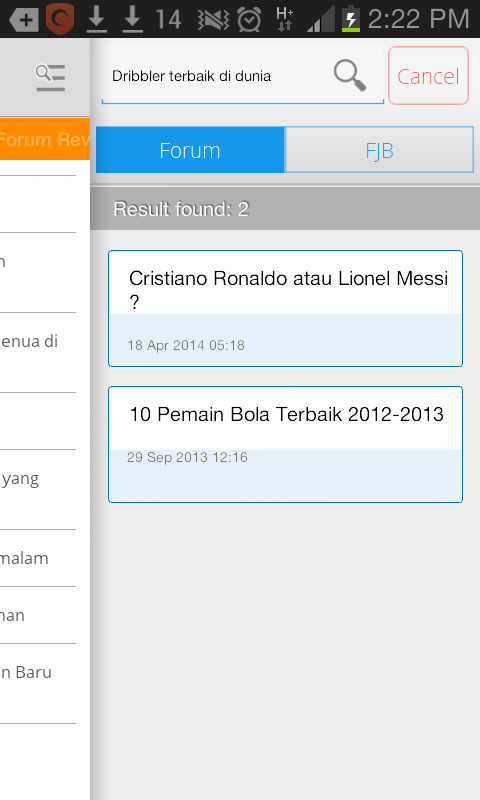The width and height of the screenshot is (480, 800).
Task: Select the 18 Apr 2014 05:18 timestamp
Action: pyautogui.click(x=186, y=345)
